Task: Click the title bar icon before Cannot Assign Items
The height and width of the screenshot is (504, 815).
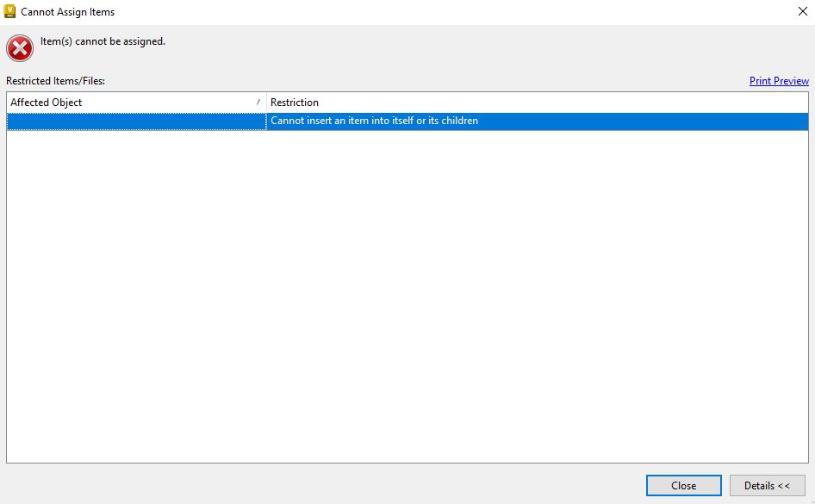Action: tap(10, 11)
